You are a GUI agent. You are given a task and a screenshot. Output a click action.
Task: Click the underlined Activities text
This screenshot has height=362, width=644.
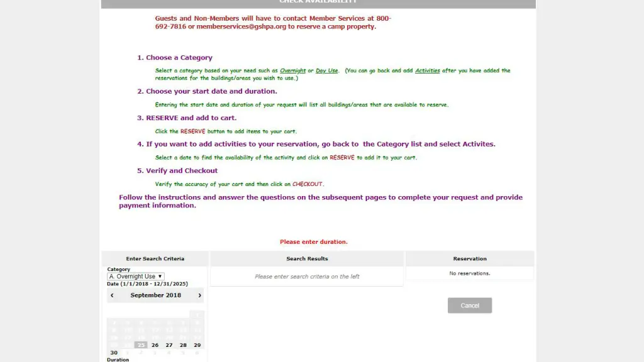coord(427,70)
